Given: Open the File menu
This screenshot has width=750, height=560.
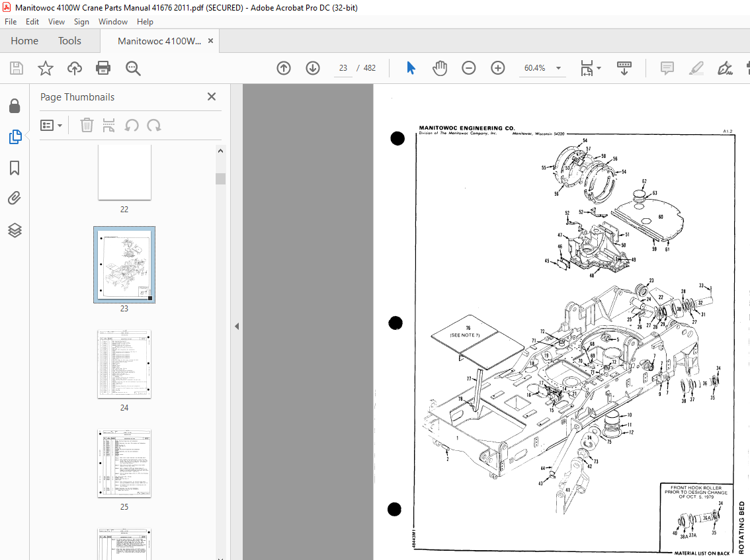Looking at the screenshot, I should coord(11,22).
